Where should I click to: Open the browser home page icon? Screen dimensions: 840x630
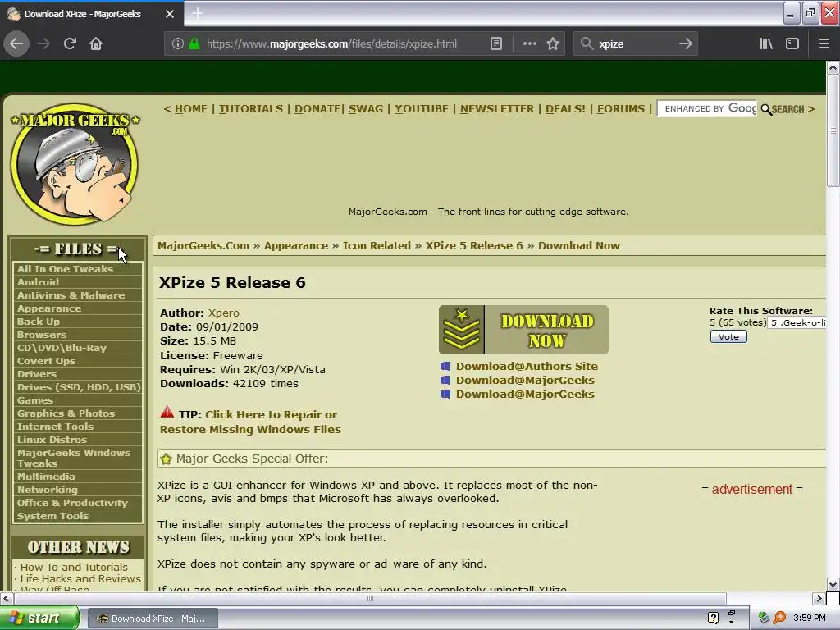[96, 43]
